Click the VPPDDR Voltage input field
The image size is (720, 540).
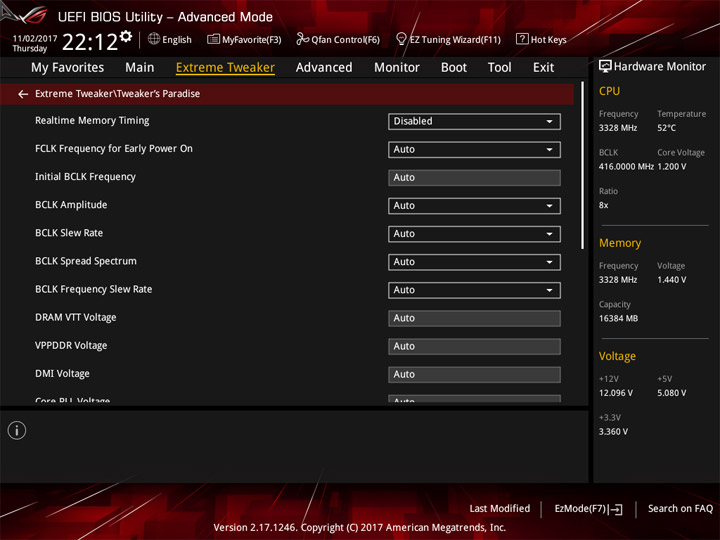click(x=474, y=346)
